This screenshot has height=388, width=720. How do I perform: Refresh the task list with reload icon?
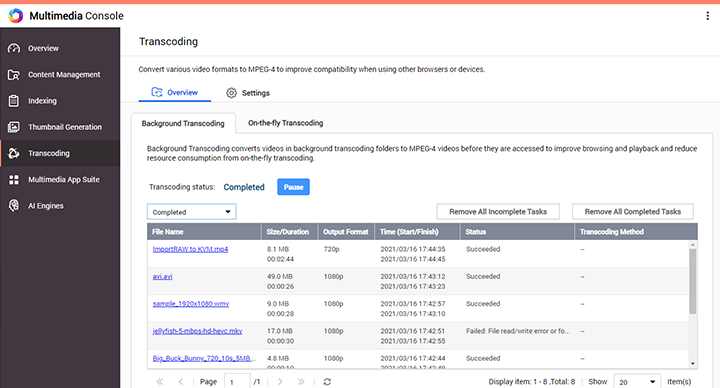(x=327, y=382)
